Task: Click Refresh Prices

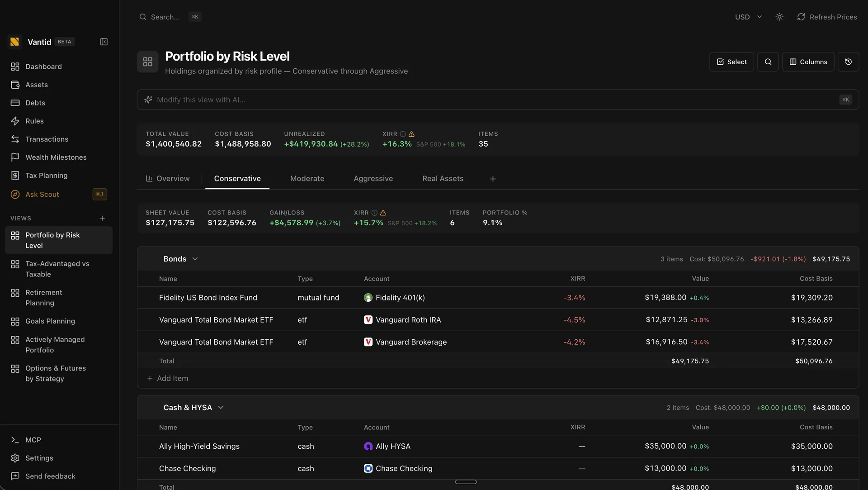Action: pyautogui.click(x=827, y=17)
